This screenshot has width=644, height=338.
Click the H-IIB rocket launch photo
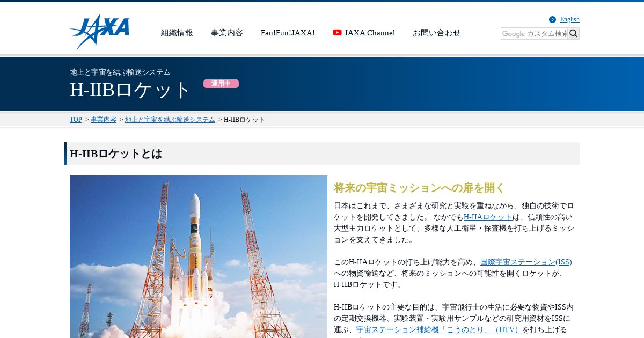(199, 256)
